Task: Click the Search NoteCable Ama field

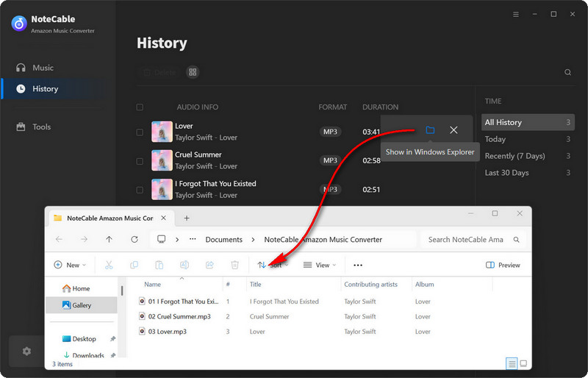Action: click(x=473, y=240)
